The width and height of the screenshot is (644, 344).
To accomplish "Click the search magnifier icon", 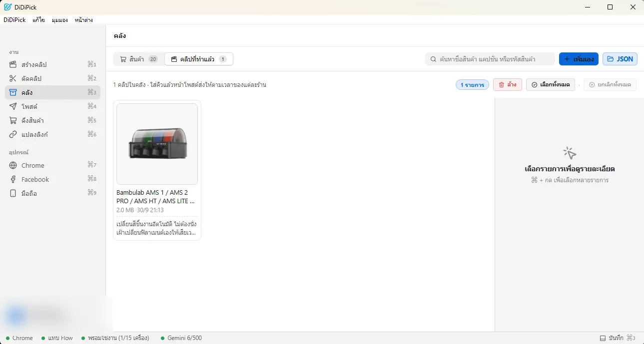I will tap(433, 59).
